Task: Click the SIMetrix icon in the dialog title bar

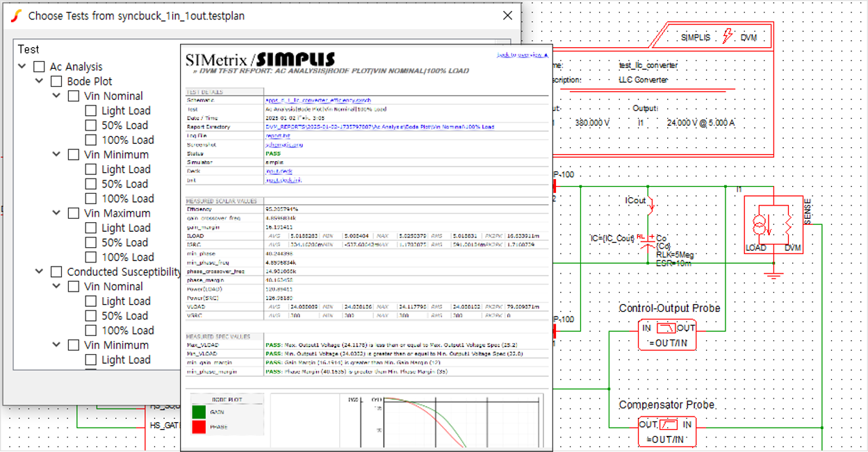Action: (x=17, y=15)
